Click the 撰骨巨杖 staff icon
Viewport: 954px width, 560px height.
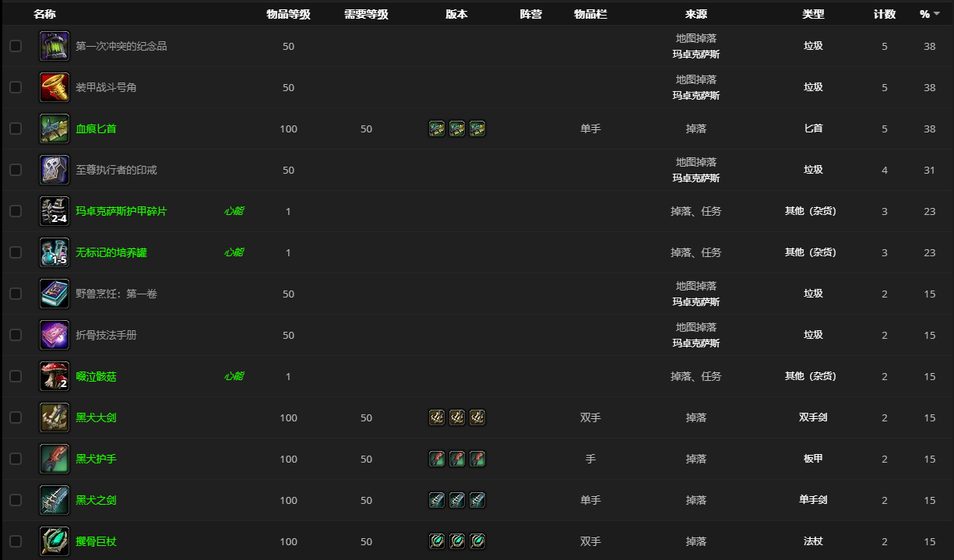click(x=55, y=541)
